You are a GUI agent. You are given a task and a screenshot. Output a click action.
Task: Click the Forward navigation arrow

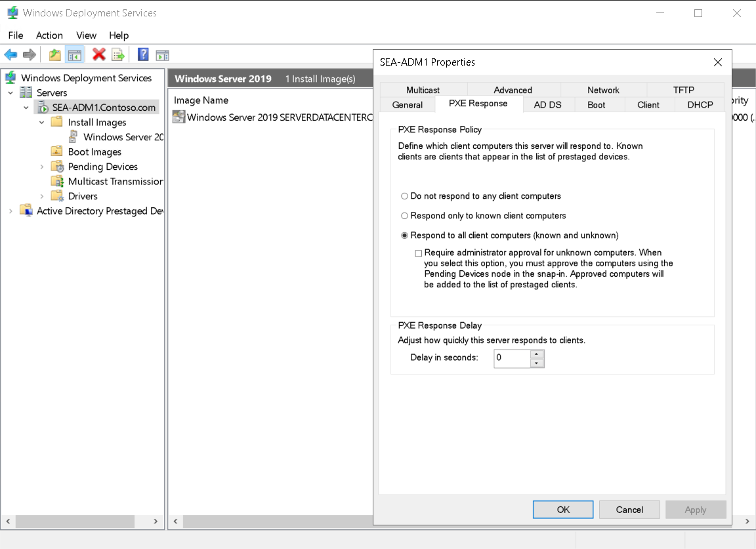click(29, 54)
